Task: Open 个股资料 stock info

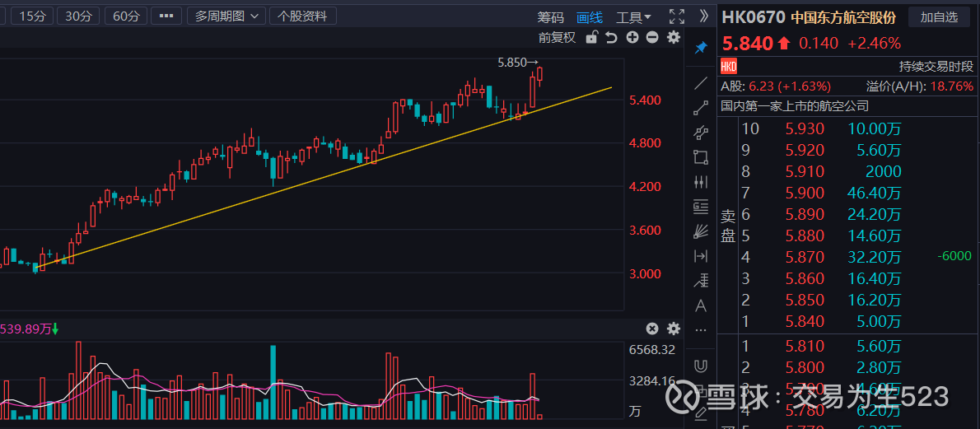Action: [303, 16]
